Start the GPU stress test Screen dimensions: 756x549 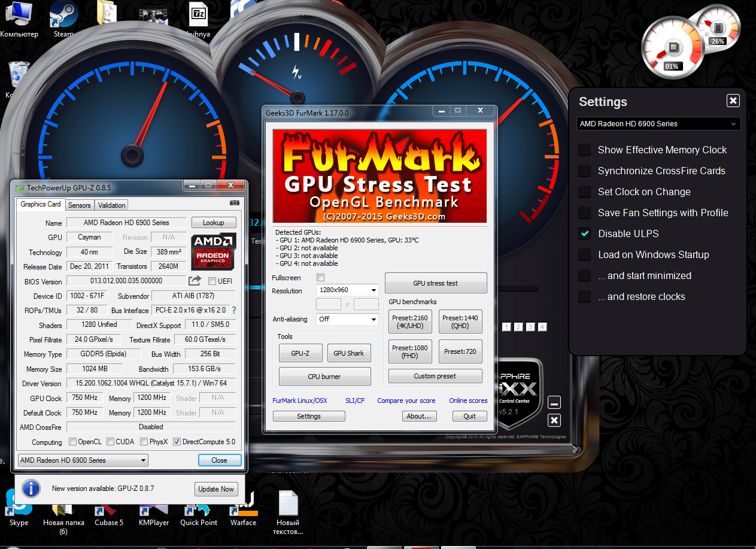(x=436, y=283)
